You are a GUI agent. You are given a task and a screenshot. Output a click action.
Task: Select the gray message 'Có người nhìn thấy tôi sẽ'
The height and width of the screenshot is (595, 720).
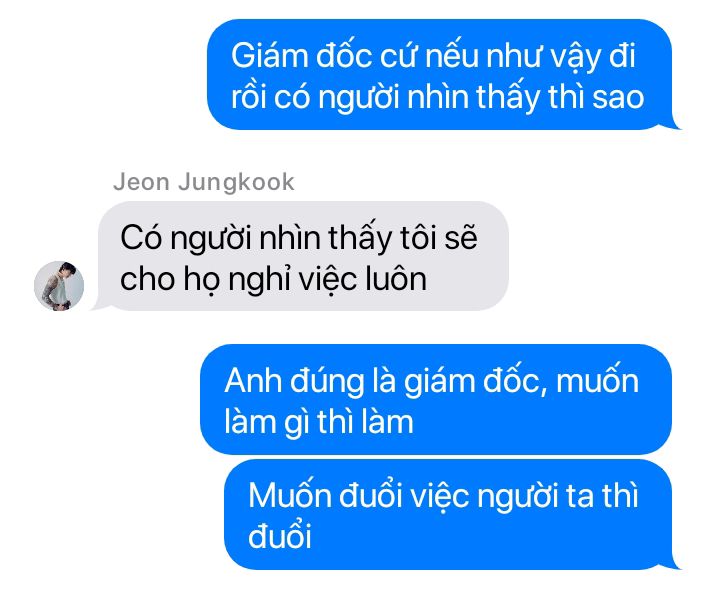[303, 256]
